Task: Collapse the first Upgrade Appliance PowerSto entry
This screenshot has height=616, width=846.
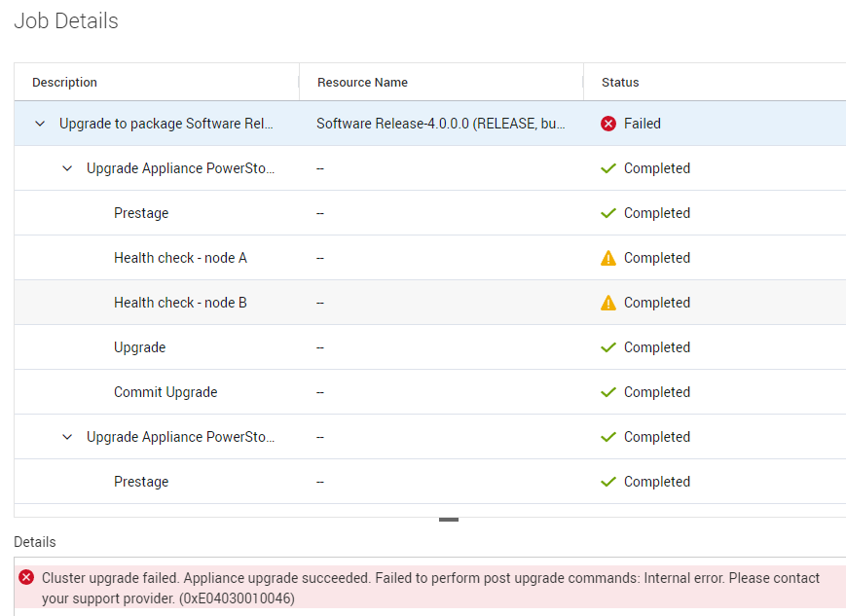Action: pos(66,167)
